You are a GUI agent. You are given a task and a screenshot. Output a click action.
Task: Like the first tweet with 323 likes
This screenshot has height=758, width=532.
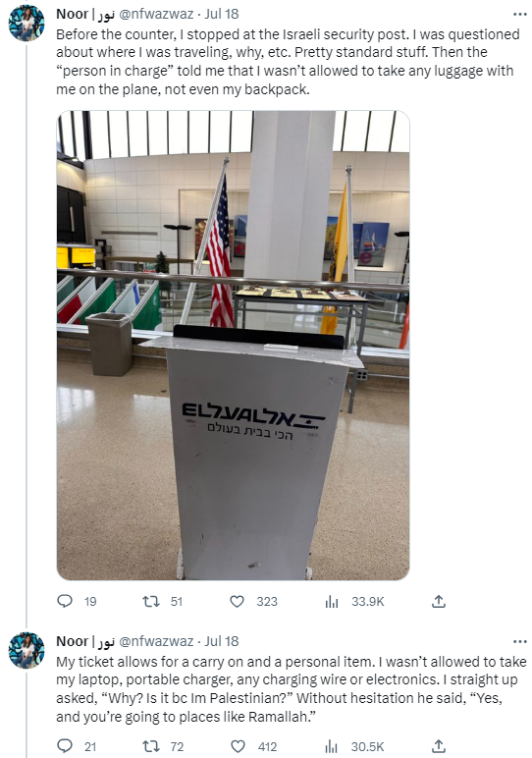point(237,601)
